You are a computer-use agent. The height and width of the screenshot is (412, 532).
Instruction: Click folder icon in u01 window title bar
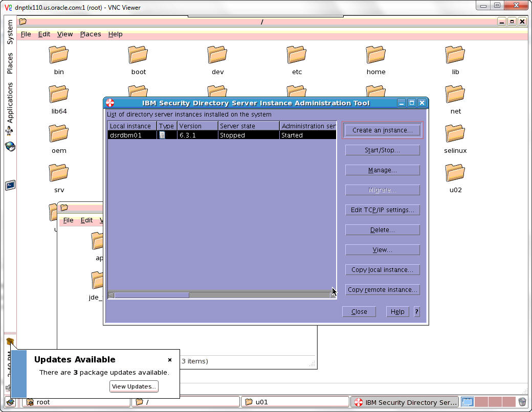coord(64,208)
